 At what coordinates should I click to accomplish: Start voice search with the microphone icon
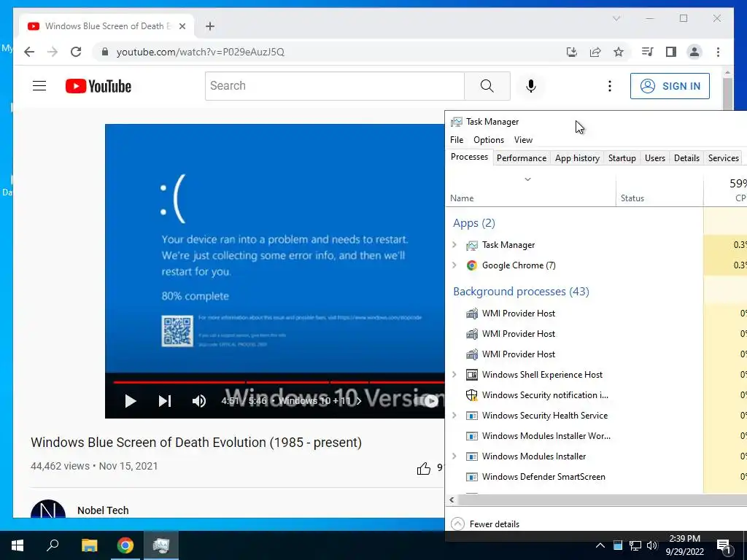pyautogui.click(x=531, y=86)
